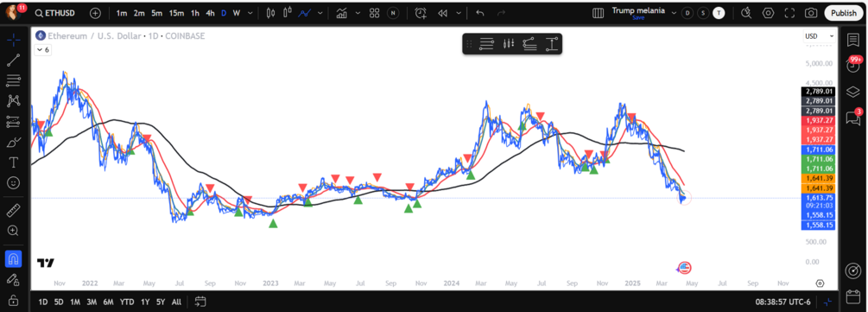Image resolution: width=868 pixels, height=312 pixels.
Task: Open the indicator templates grid icon
Action: click(374, 13)
